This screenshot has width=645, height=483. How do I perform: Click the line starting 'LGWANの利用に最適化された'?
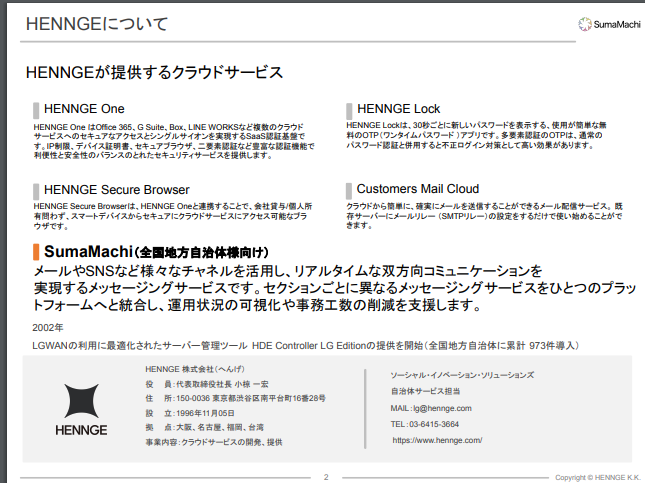click(x=306, y=346)
